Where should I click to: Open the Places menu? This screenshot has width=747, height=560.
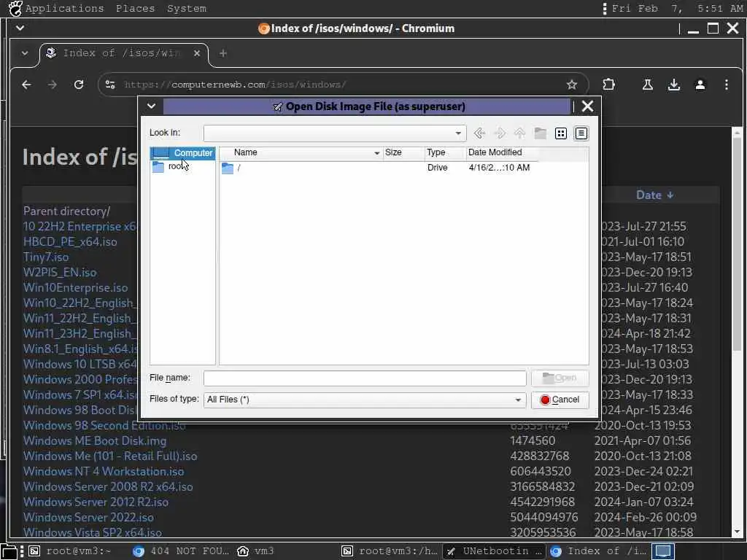click(x=135, y=8)
